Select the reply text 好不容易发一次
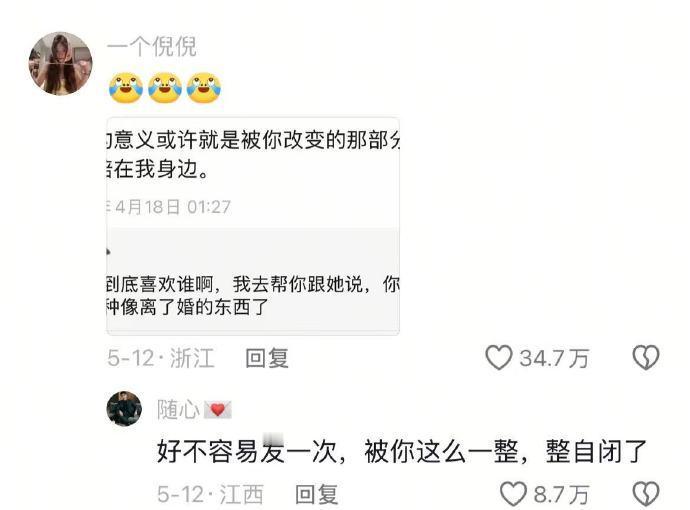690x510 pixels. tap(246, 451)
